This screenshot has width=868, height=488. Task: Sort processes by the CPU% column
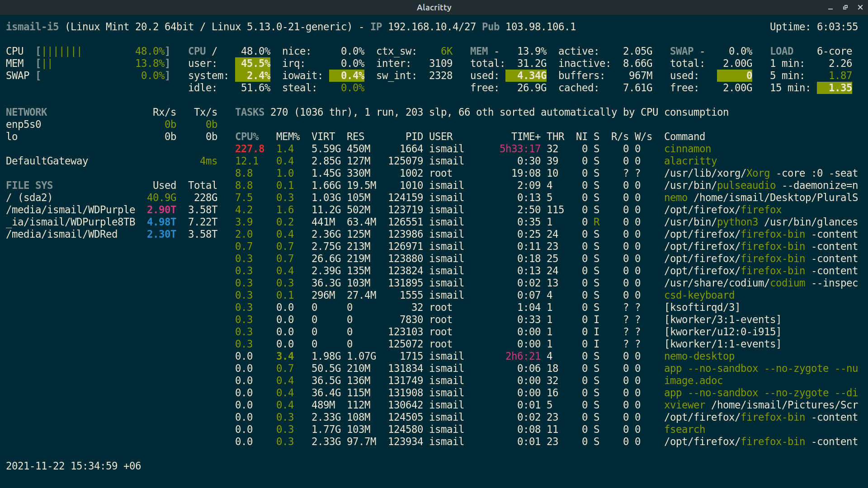[247, 136]
